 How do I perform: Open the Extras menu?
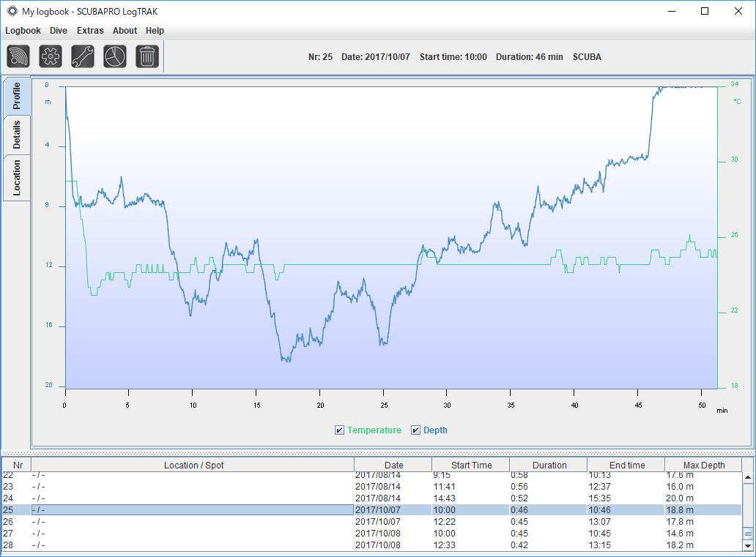tap(90, 30)
